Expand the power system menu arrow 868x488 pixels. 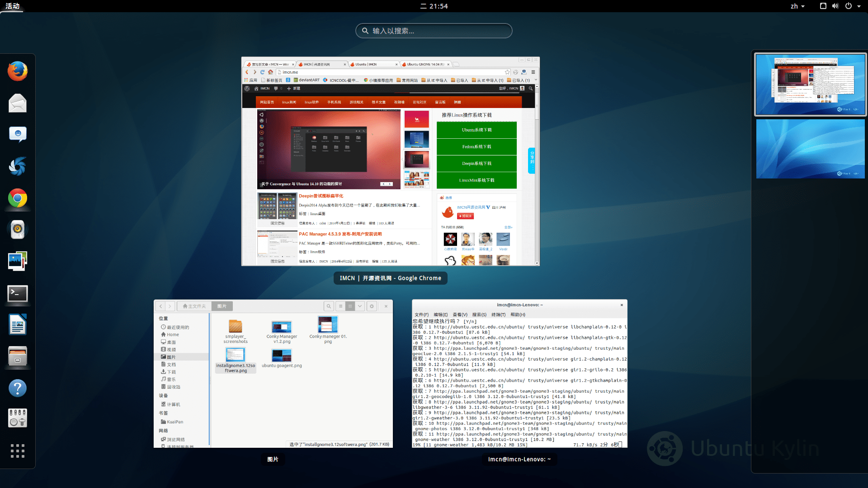point(859,6)
